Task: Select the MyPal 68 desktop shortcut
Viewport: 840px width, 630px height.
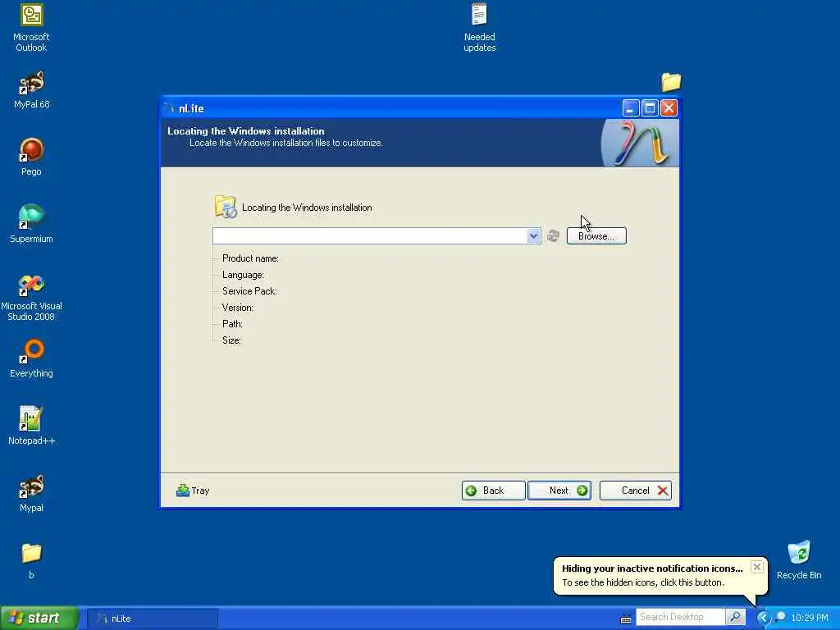Action: (x=31, y=90)
